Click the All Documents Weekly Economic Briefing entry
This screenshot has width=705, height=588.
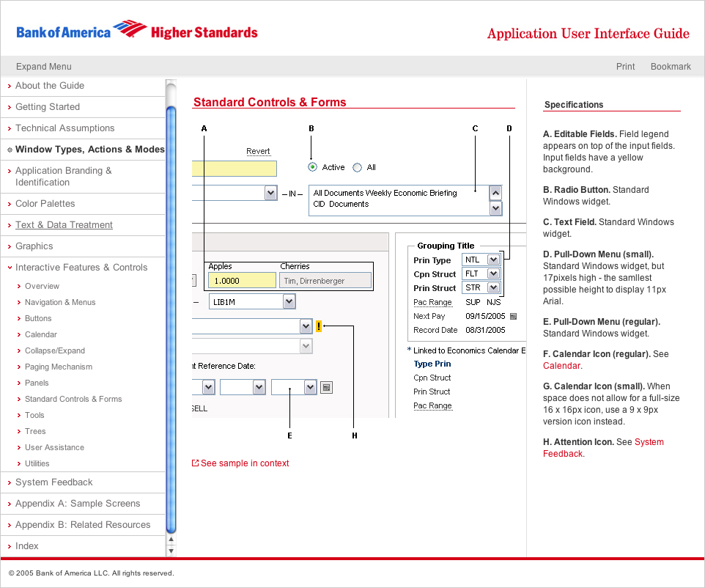coord(385,193)
